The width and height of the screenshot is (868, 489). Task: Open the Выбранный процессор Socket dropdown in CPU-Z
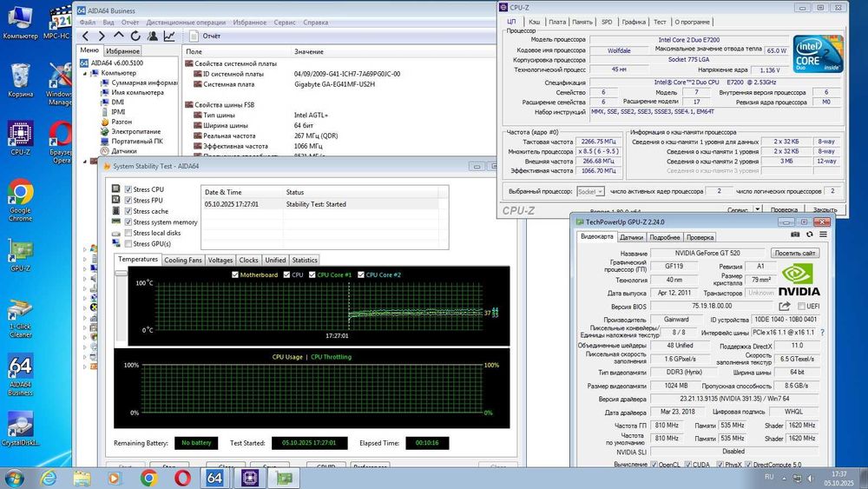[590, 192]
